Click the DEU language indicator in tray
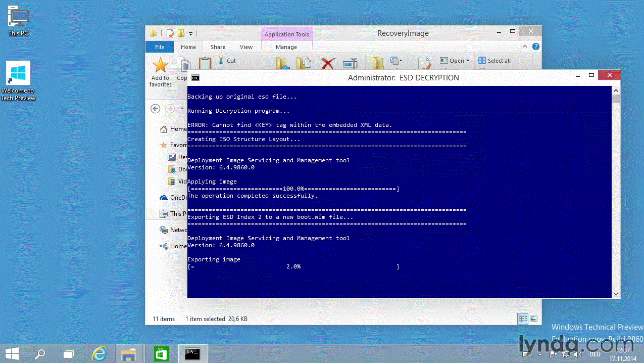 point(595,354)
